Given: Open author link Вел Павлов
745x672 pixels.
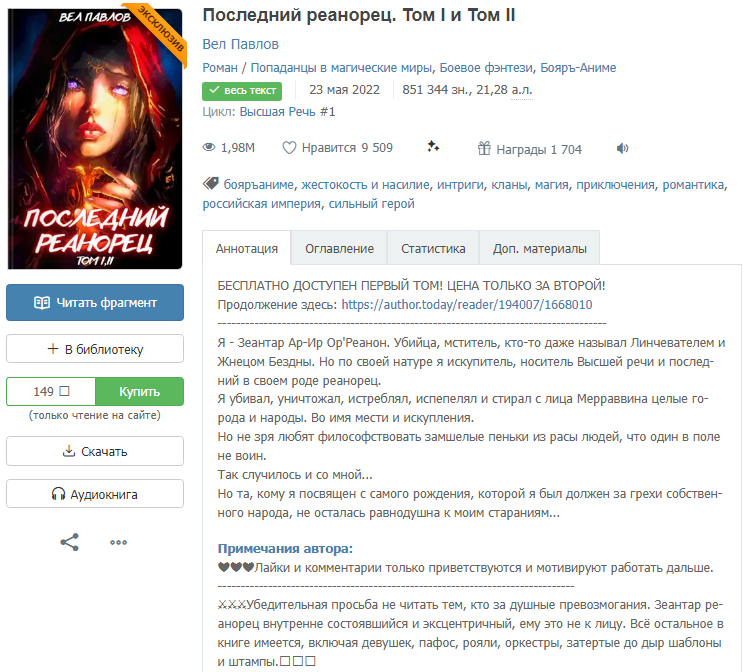Looking at the screenshot, I should [x=240, y=44].
